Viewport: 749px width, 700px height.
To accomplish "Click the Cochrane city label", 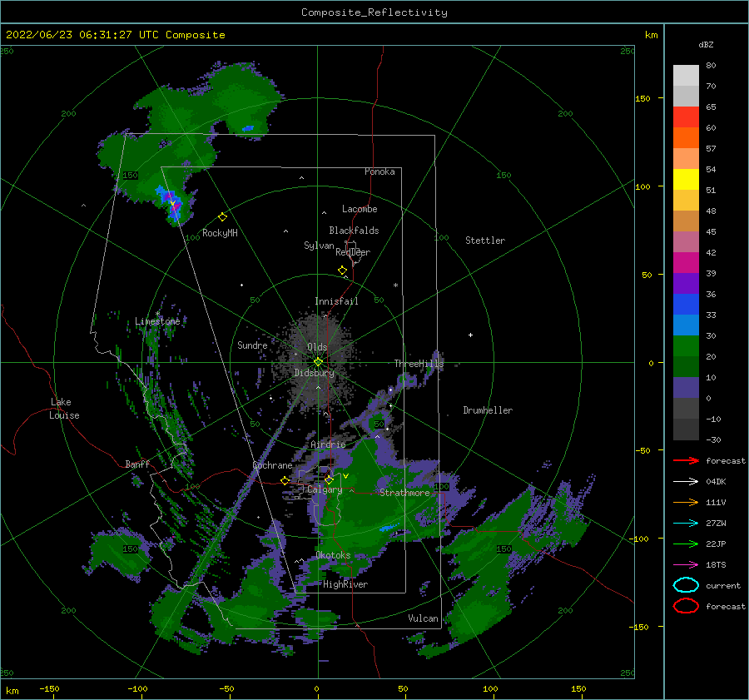I will tap(272, 465).
